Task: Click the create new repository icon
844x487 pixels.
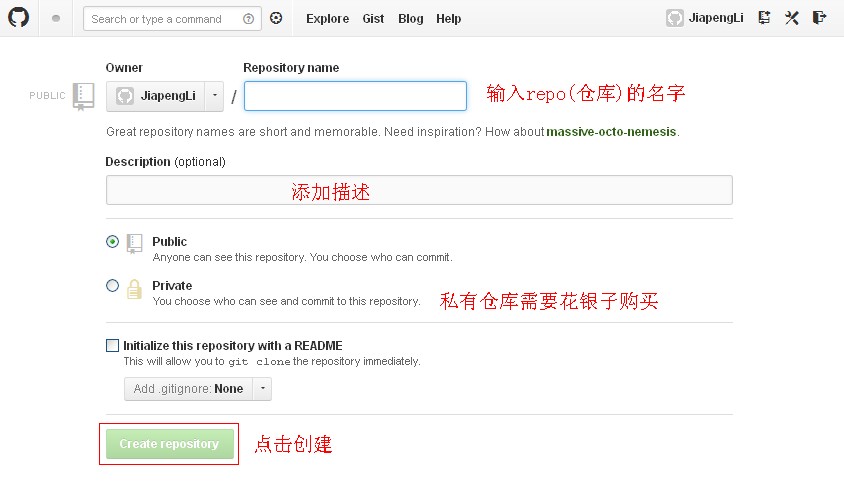Action: [764, 18]
